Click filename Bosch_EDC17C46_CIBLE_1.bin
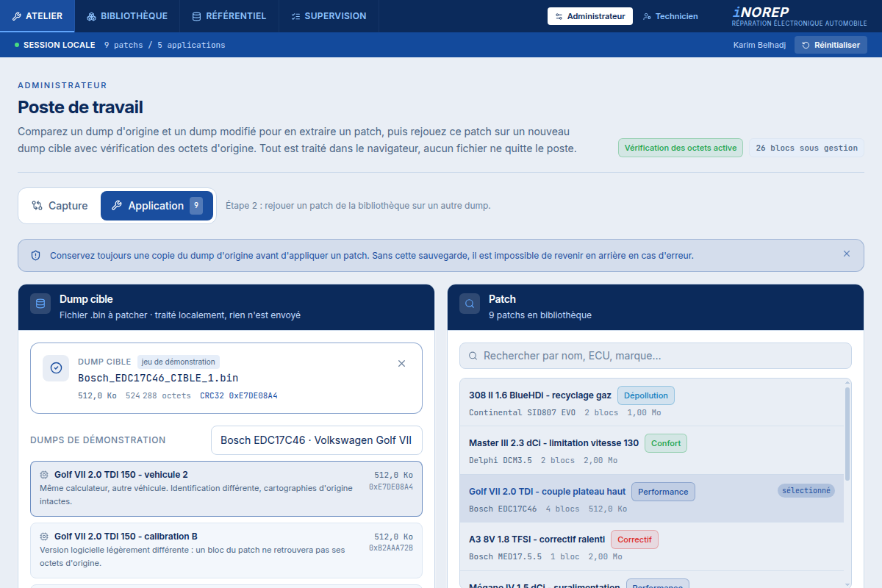This screenshot has height=588, width=882. (x=158, y=378)
